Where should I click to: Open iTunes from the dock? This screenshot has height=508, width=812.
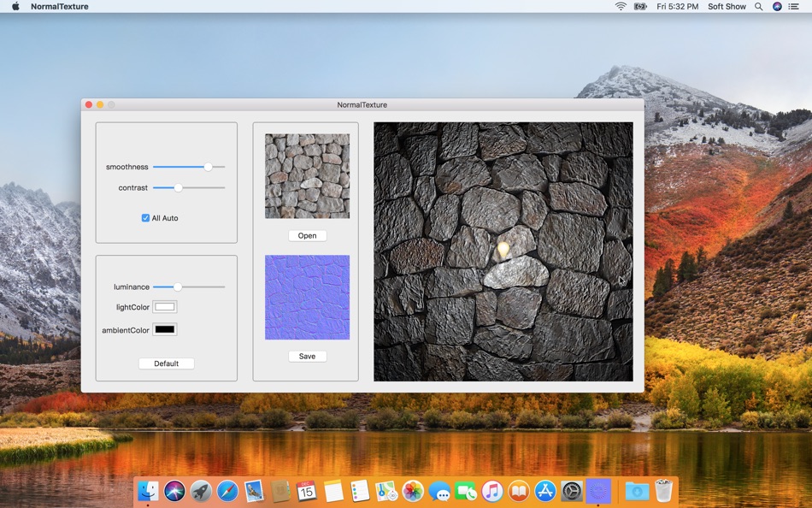coord(492,490)
